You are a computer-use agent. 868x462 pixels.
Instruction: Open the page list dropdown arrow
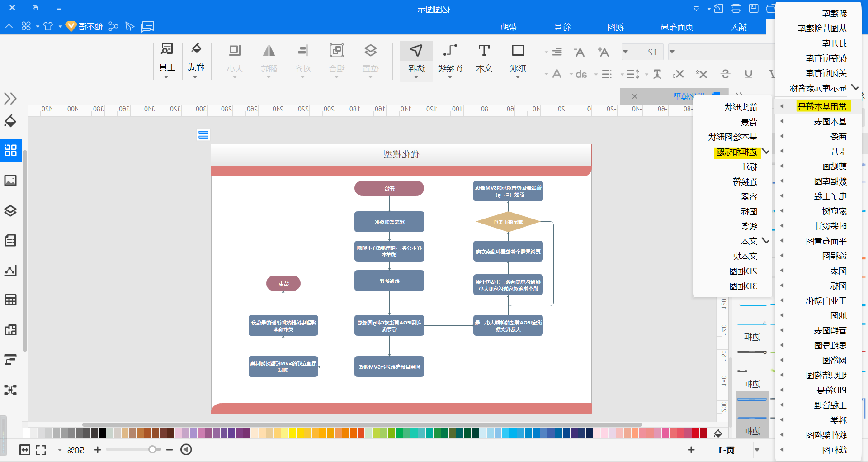coord(757,450)
